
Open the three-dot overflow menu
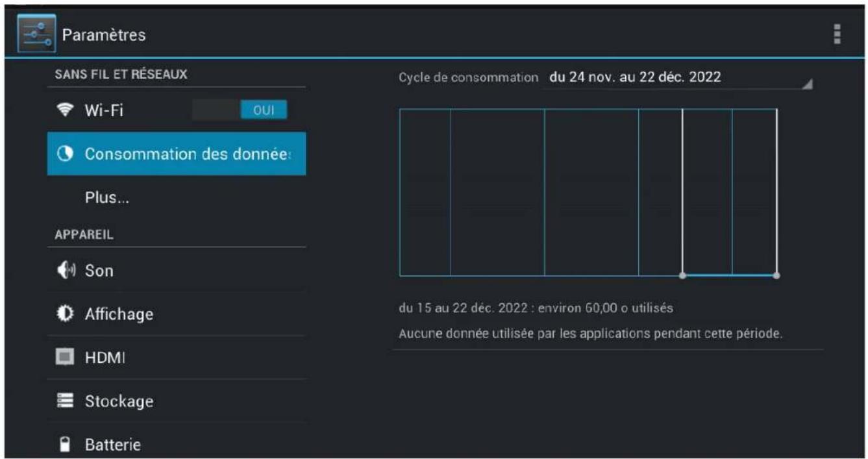(837, 34)
